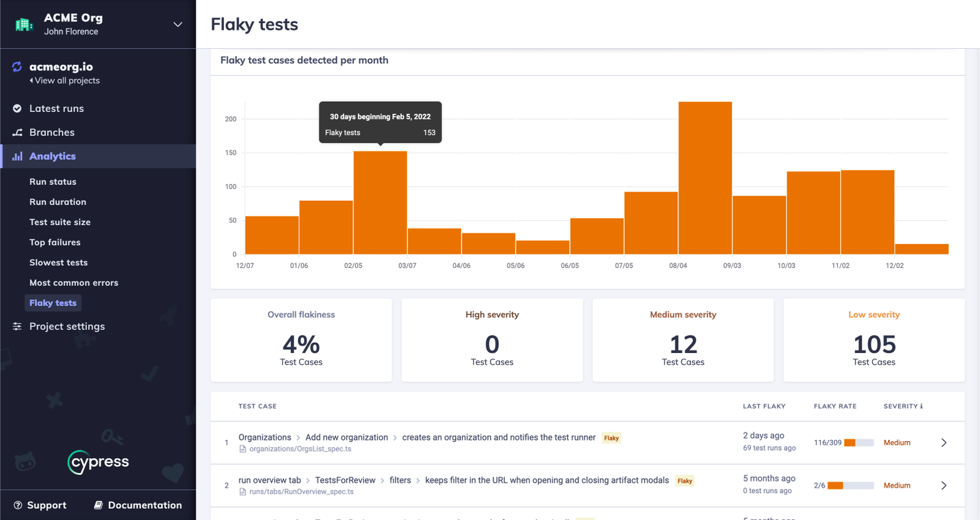Click the Branches icon in sidebar

[x=18, y=133]
